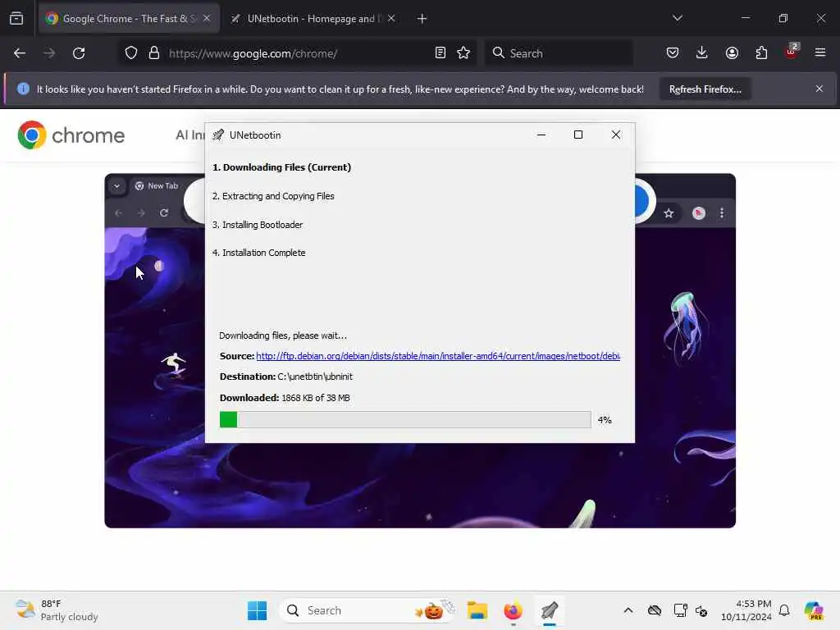Click Refresh Firefox button
Viewport: 840px width, 630px height.
(x=705, y=89)
